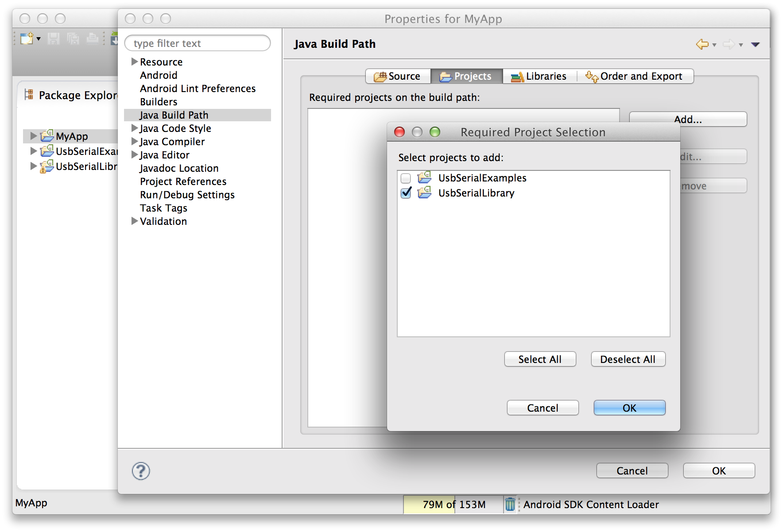Click the Add... button on build path
This screenshot has width=783, height=532.
click(x=688, y=119)
